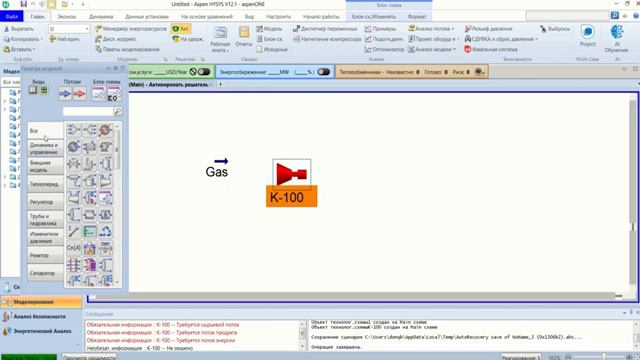The image size is (640, 360).
Task: Click the Gas stream arrow on the flowsheet
Action: tap(221, 161)
